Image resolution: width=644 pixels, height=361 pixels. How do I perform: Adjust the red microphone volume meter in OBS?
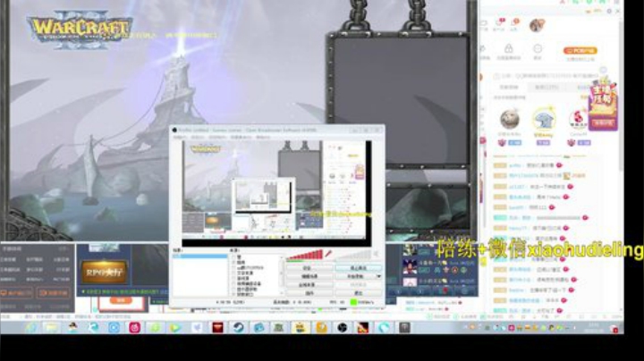304,256
